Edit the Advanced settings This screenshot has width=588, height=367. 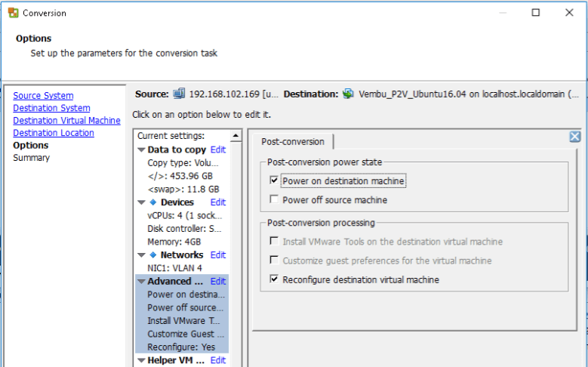click(218, 282)
